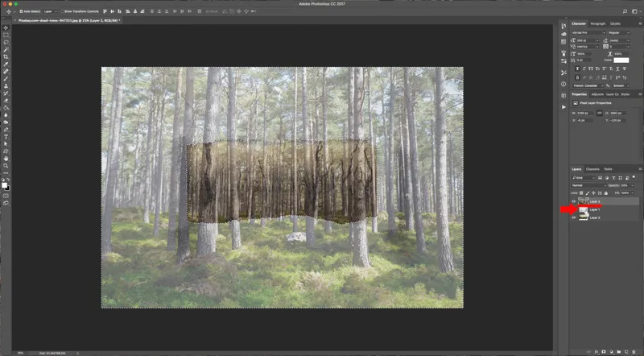
Task: Select the Zoom tool
Action: (6, 166)
